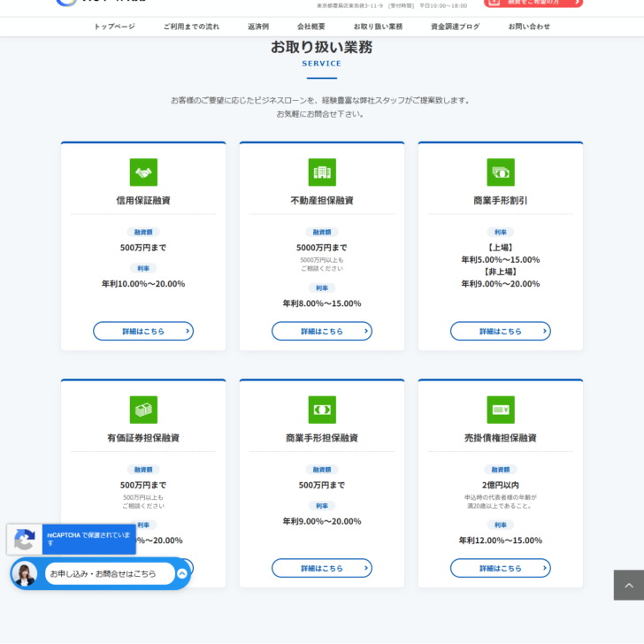Click the building icon for 不動産担保融資
Screen dimensions: 644x644
(x=322, y=172)
